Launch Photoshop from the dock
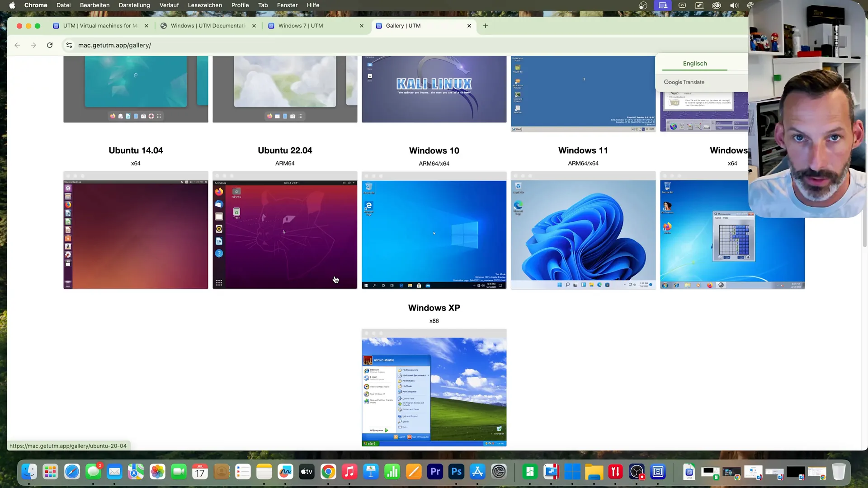The image size is (868, 488). pos(457,472)
